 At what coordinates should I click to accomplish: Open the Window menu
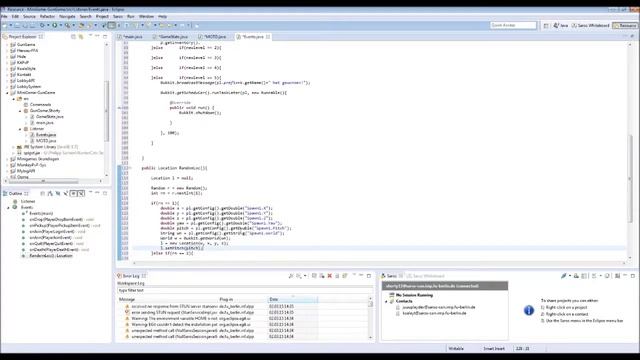pos(147,16)
